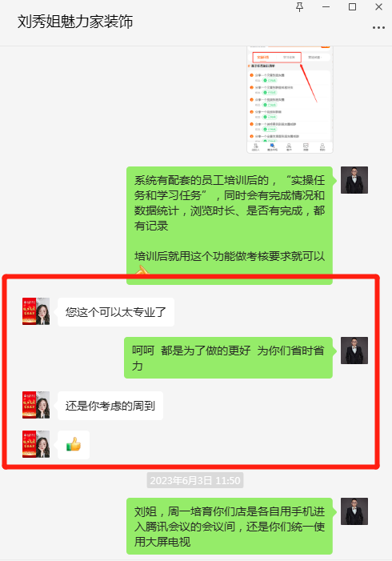Click the thumbs-up emoji message

[74, 445]
